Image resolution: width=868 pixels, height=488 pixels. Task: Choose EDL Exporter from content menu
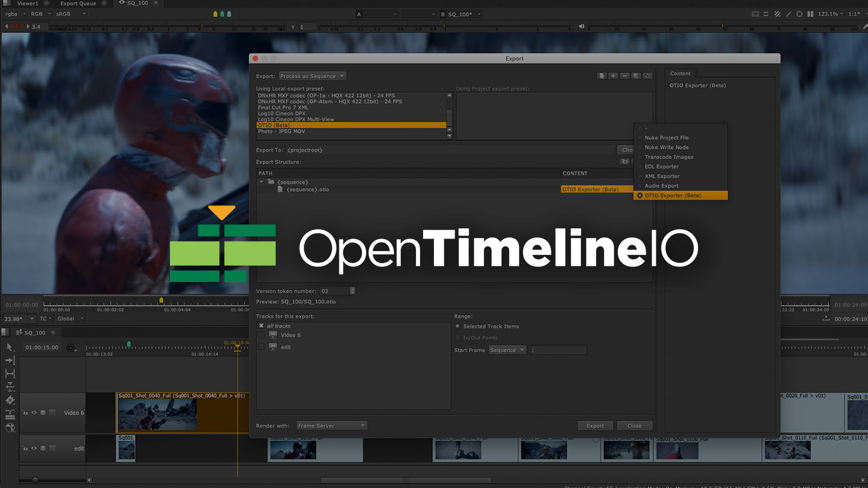click(680, 166)
